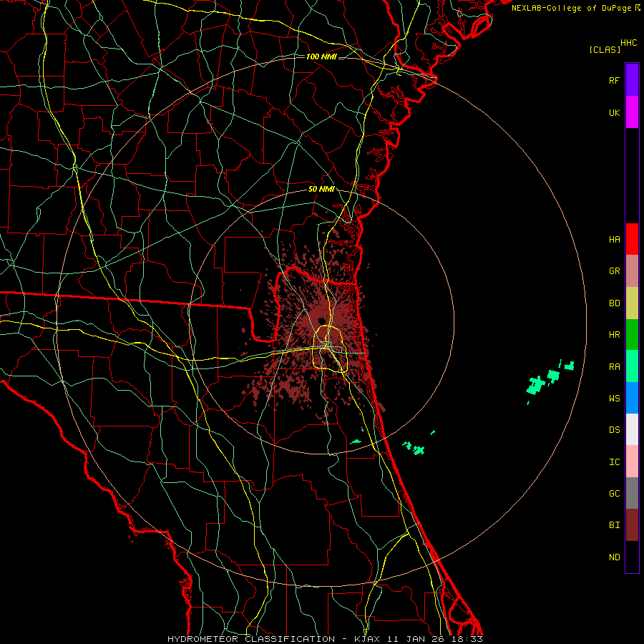644x644 pixels.
Task: Click the GC legend label
Action: click(614, 494)
